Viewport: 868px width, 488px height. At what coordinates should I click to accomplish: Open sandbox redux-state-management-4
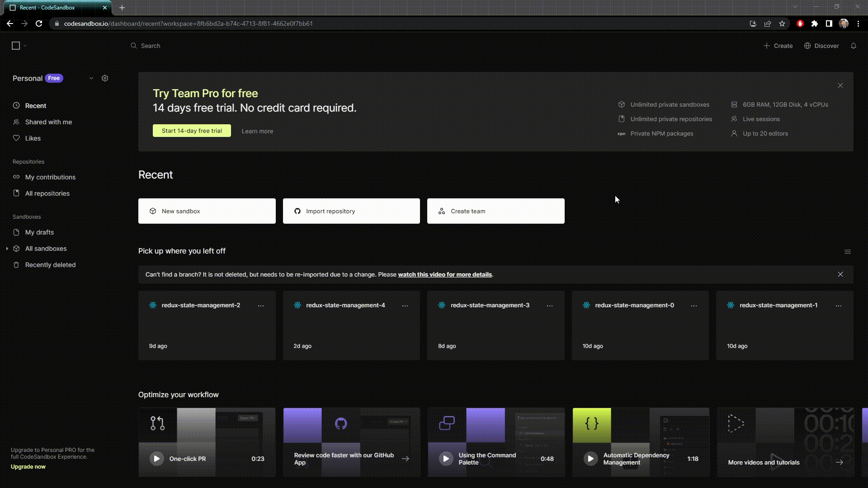(x=351, y=326)
